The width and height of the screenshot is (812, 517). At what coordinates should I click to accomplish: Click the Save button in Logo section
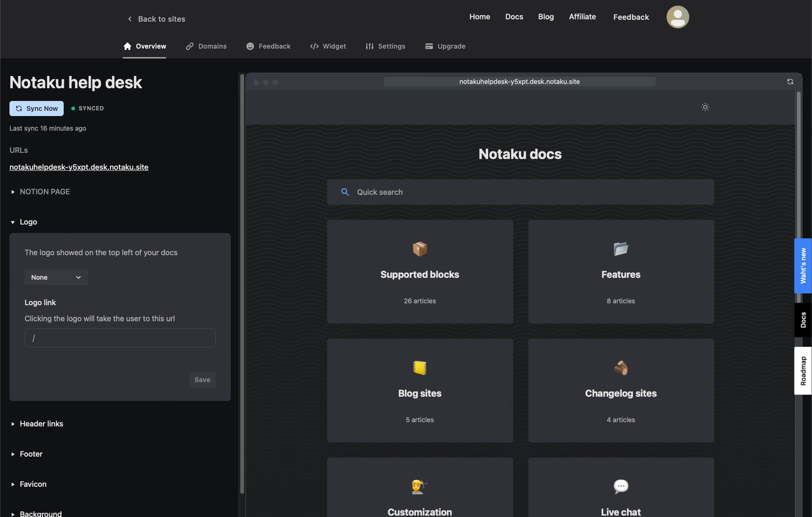203,380
